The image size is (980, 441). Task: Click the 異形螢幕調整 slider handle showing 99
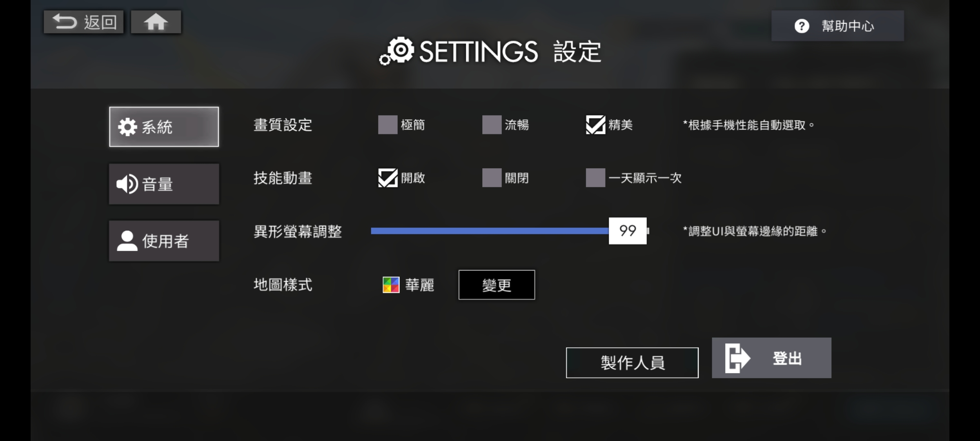click(628, 231)
